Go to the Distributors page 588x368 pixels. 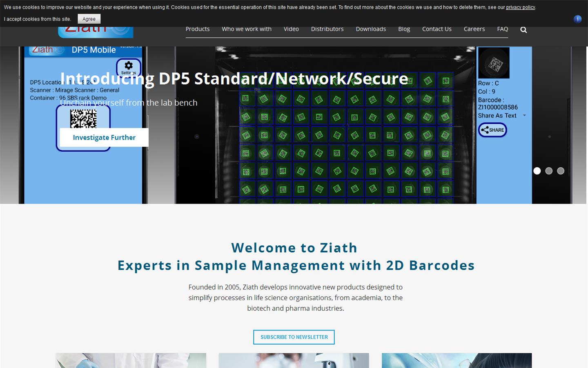click(x=327, y=29)
